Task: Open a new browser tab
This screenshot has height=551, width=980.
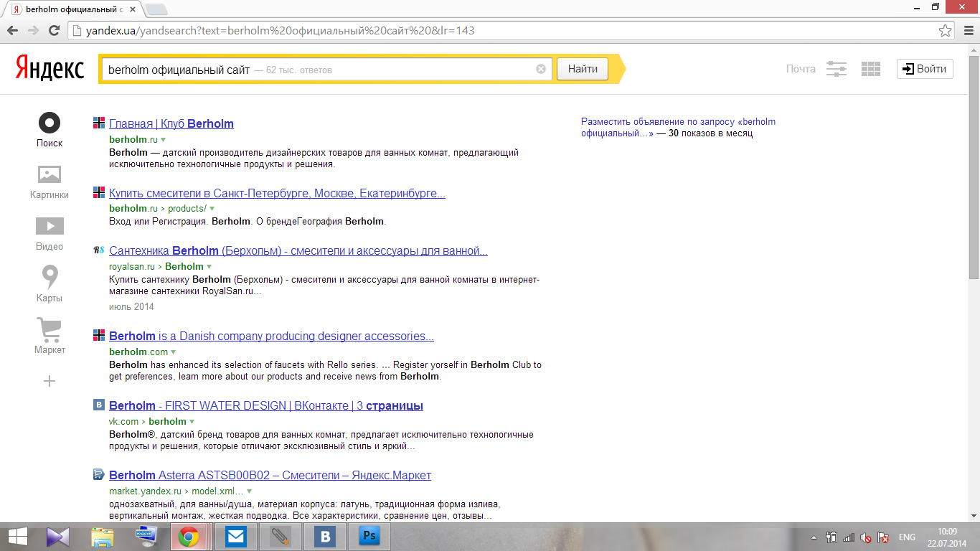Action: click(156, 9)
